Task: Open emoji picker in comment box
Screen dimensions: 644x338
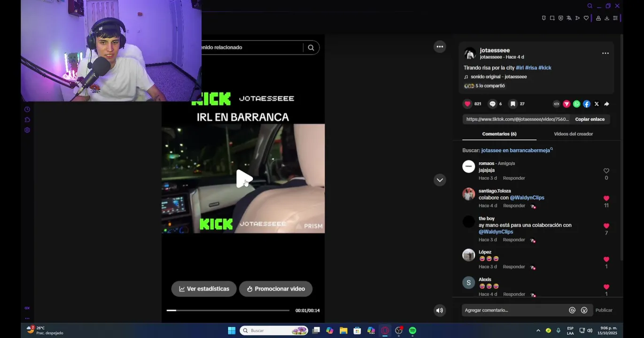Action: [x=584, y=310]
